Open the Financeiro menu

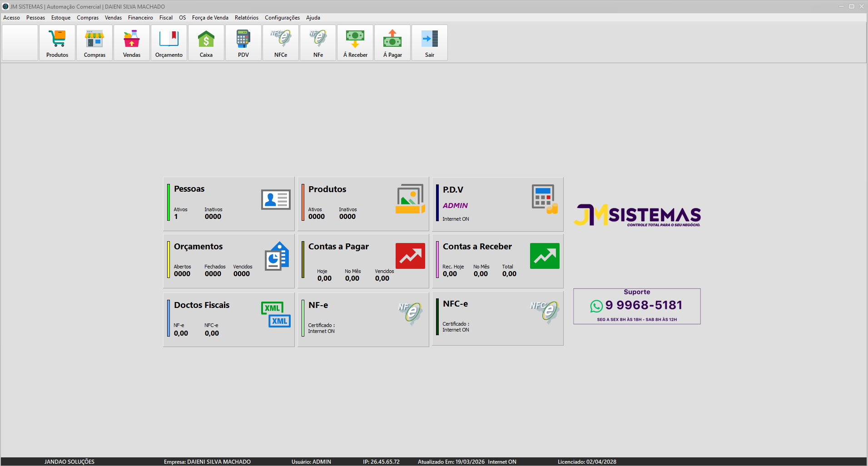point(140,18)
